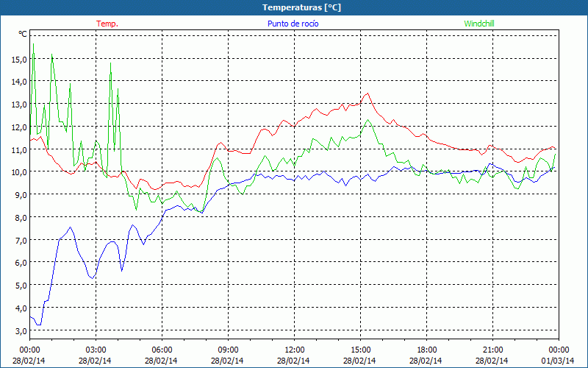The height and width of the screenshot is (368, 588).
Task: Click the 03:00 time axis label
Action: pyautogui.click(x=96, y=350)
